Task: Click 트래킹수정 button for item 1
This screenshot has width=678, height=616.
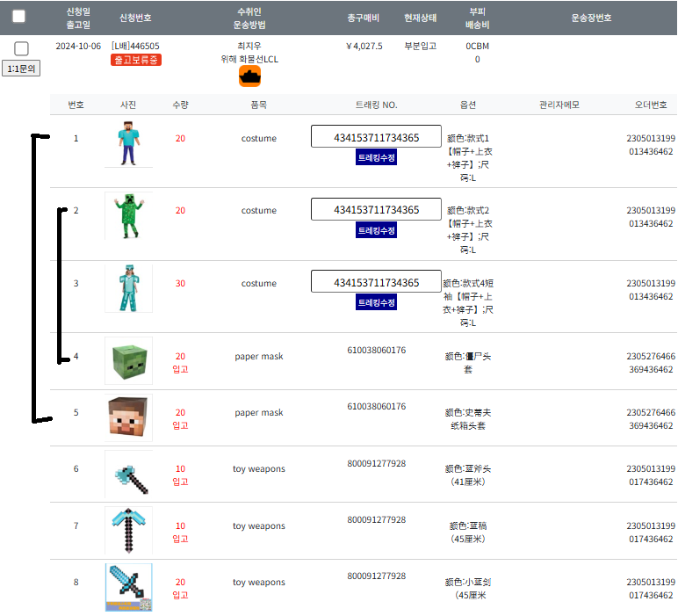Action: point(376,158)
